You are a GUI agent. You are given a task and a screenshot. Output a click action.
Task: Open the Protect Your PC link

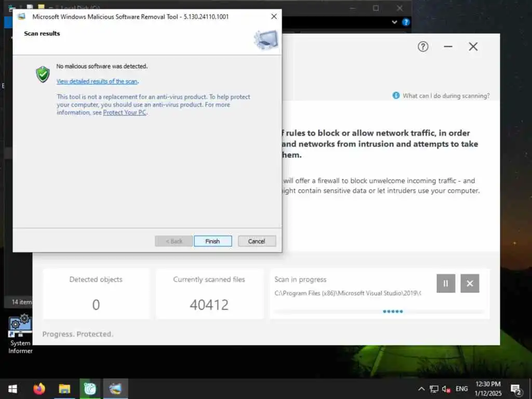pyautogui.click(x=125, y=113)
